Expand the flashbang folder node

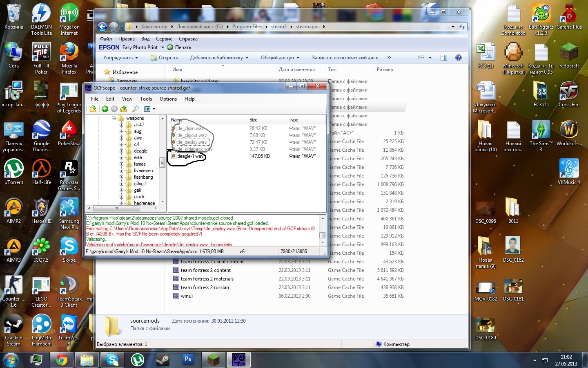pos(121,177)
